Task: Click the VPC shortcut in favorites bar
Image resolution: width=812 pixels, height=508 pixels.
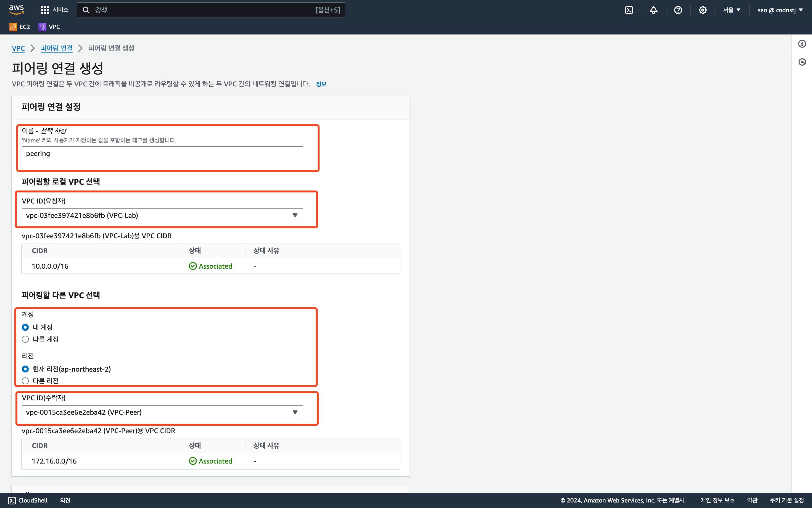Action: tap(49, 27)
